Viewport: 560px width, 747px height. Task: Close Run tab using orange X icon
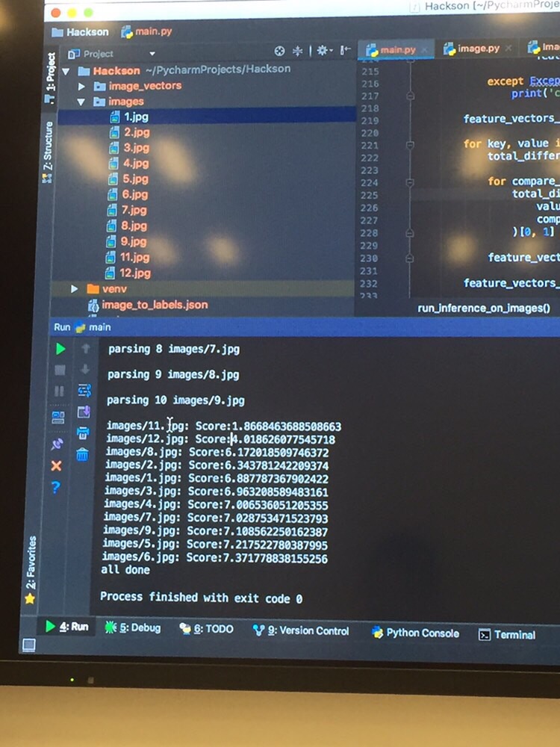(56, 465)
